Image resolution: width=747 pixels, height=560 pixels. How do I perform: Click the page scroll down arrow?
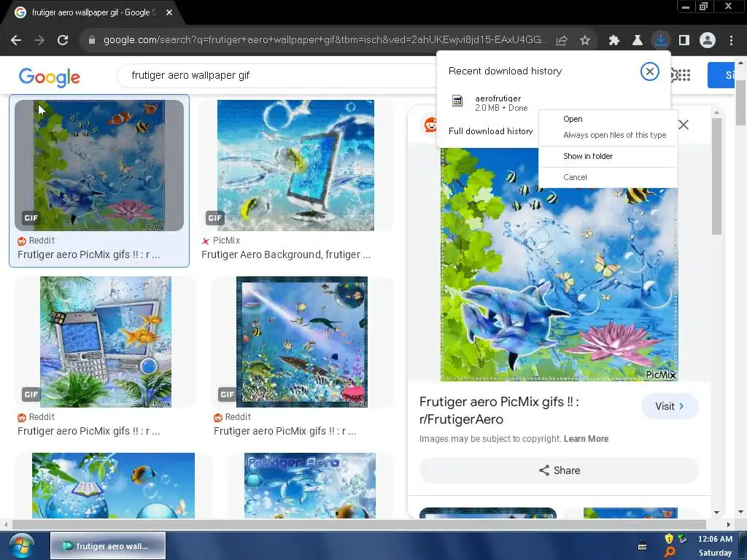[x=741, y=513]
